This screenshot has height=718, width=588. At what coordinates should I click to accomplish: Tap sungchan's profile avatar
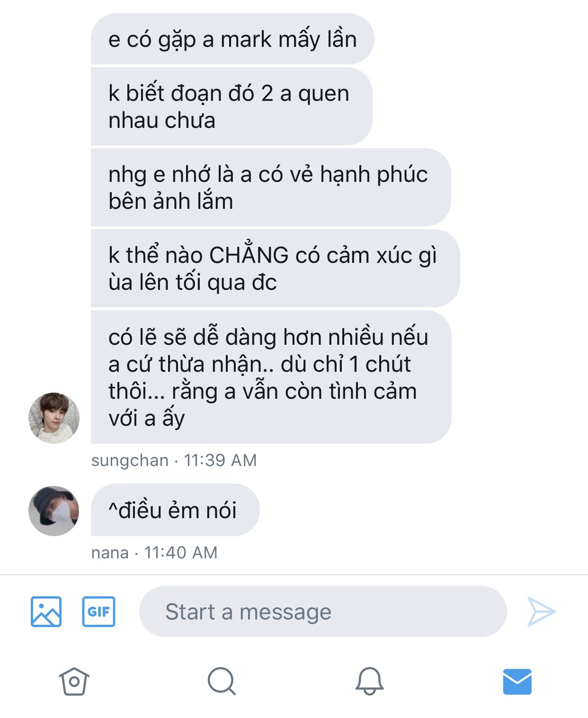[54, 418]
